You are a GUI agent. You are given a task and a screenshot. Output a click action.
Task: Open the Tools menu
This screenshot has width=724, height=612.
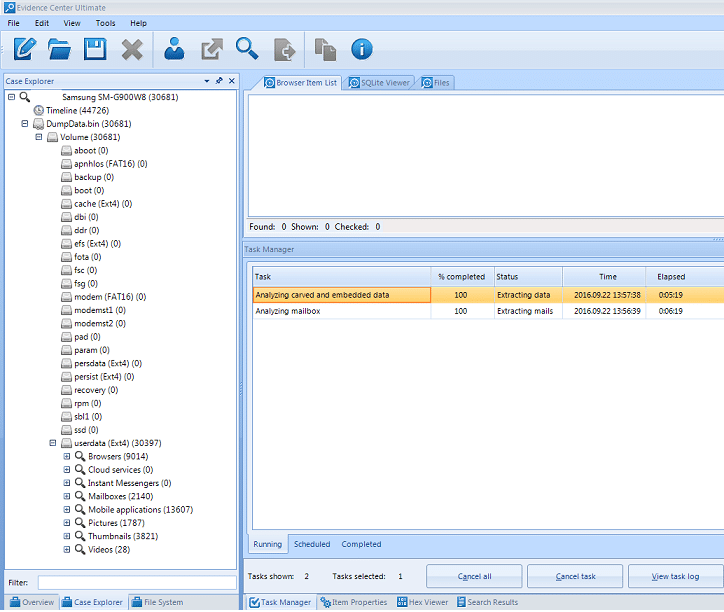pyautogui.click(x=105, y=23)
